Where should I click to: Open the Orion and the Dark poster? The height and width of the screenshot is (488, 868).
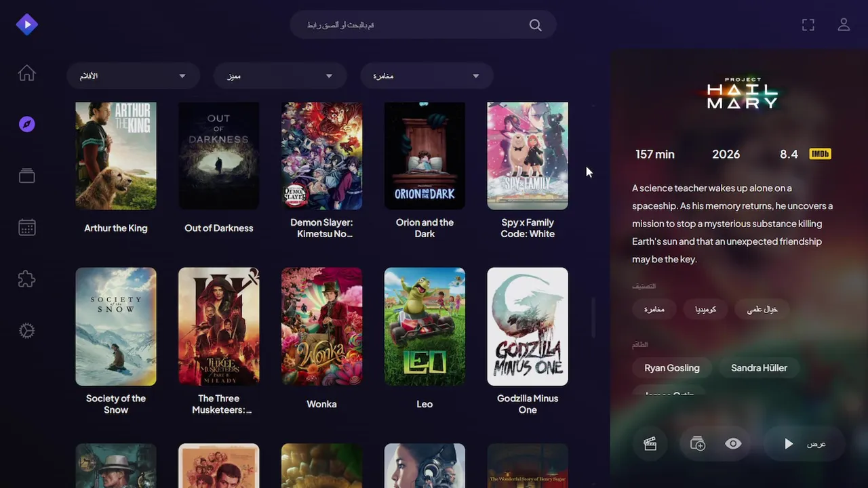point(425,156)
